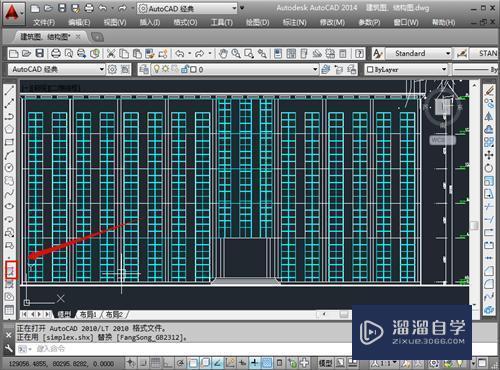500x370 pixels.
Task: Select the Fillet modify tool
Action: [489, 284]
